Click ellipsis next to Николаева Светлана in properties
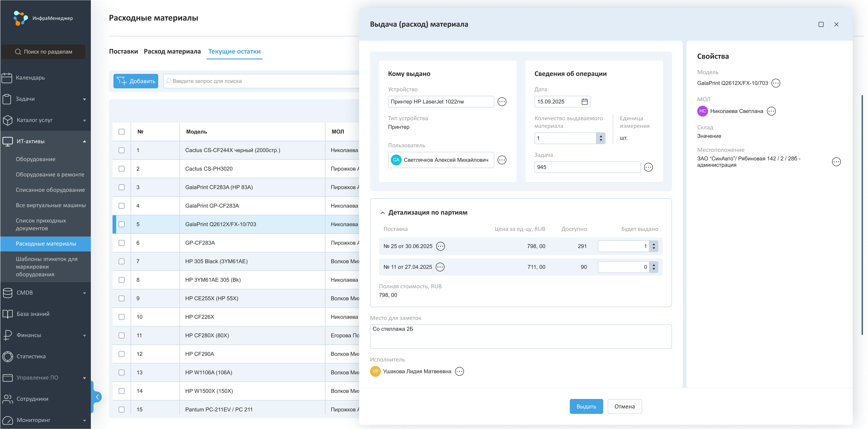This screenshot has width=868, height=429. [x=771, y=111]
